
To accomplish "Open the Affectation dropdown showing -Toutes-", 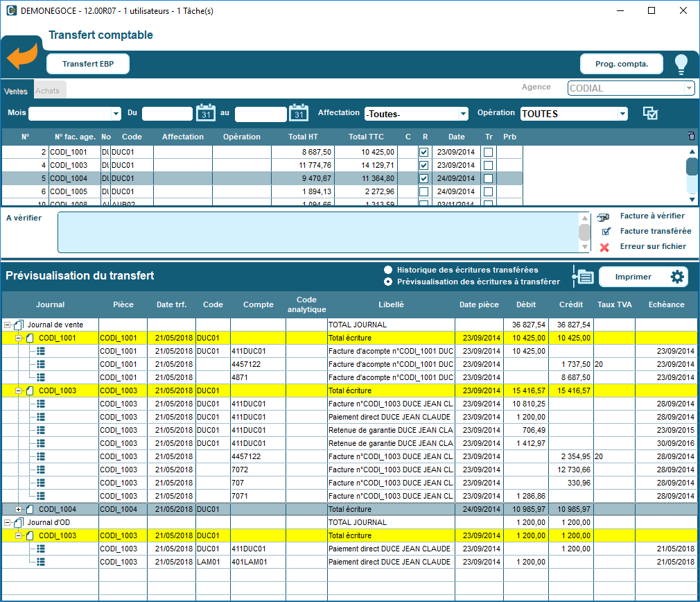I will click(x=463, y=114).
